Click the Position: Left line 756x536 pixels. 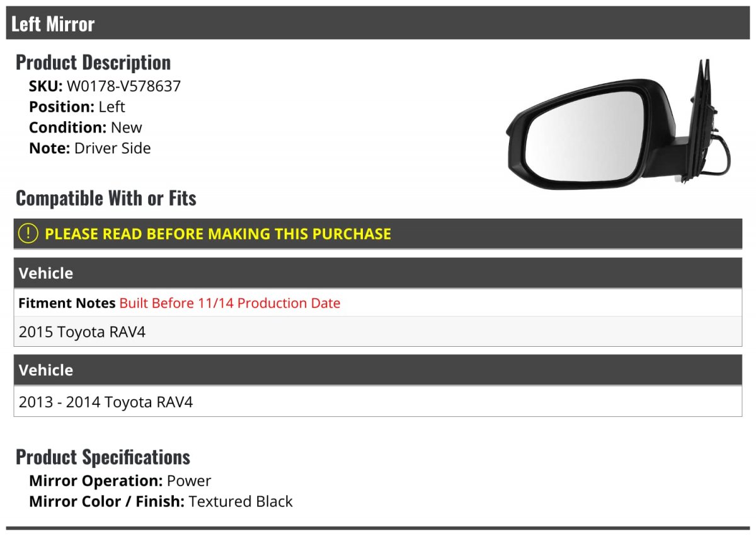(77, 107)
